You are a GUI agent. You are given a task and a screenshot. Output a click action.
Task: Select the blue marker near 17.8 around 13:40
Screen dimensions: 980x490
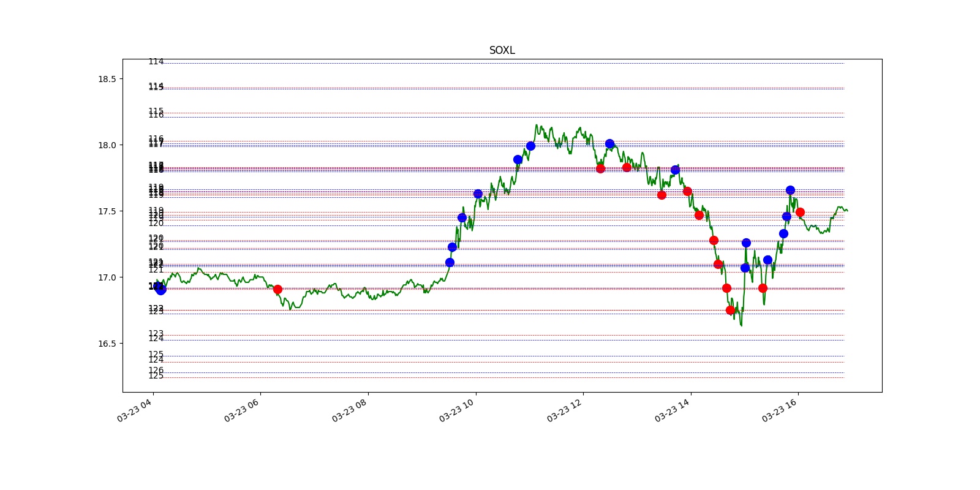[675, 170]
